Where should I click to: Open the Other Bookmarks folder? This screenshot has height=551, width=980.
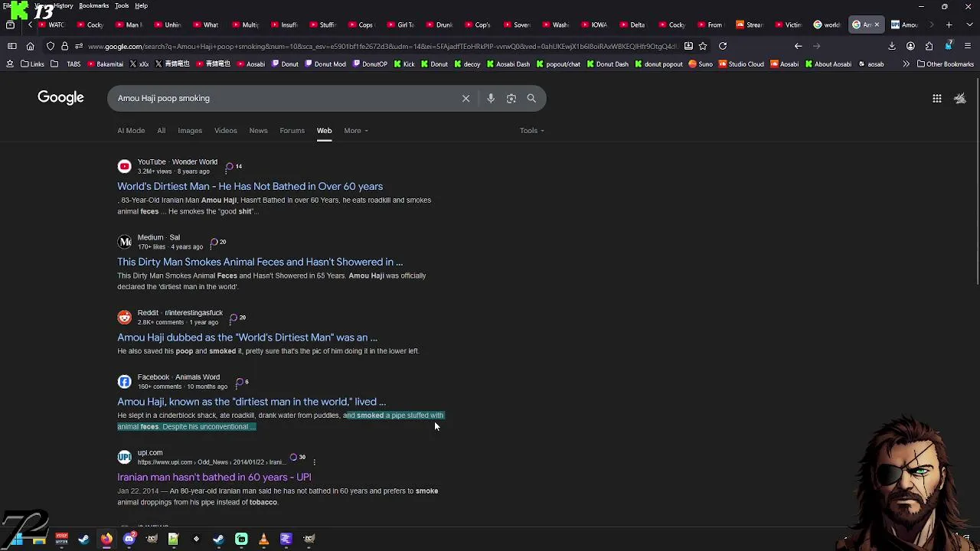coord(946,64)
